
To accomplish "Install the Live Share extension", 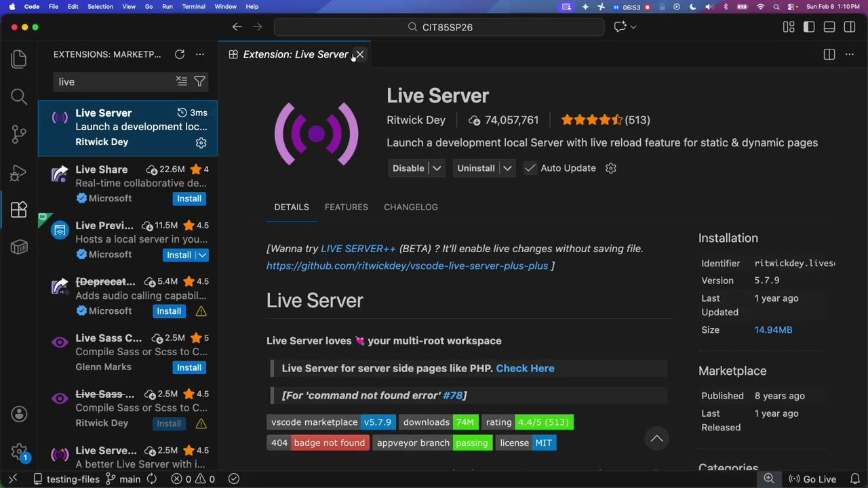I will tap(189, 199).
